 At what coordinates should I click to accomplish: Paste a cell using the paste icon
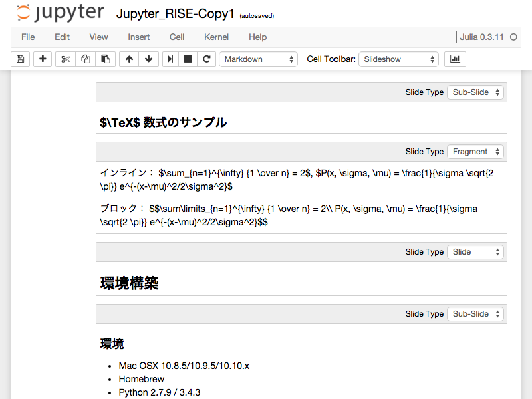106,59
